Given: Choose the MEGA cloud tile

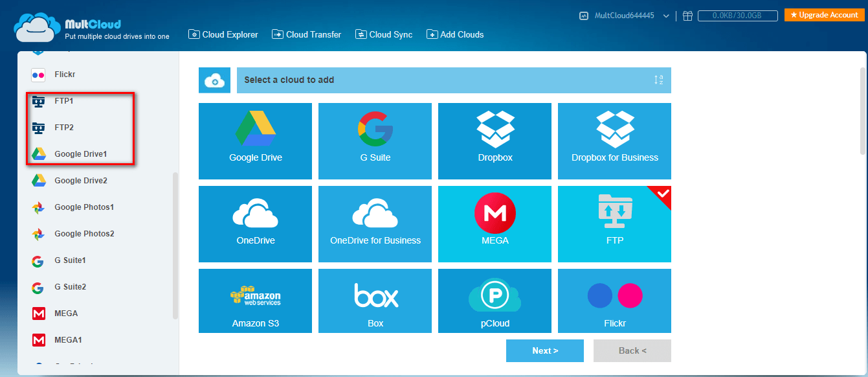Looking at the screenshot, I should pyautogui.click(x=495, y=224).
